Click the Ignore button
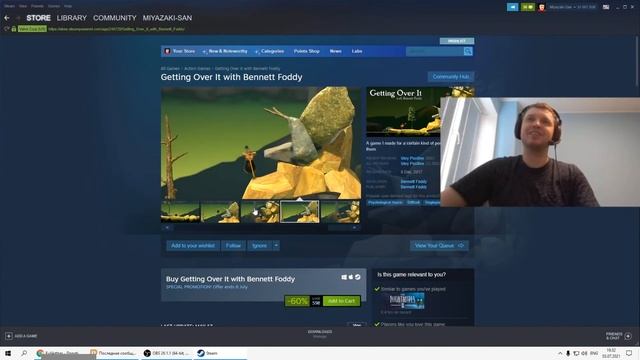640x360 pixels. point(259,246)
